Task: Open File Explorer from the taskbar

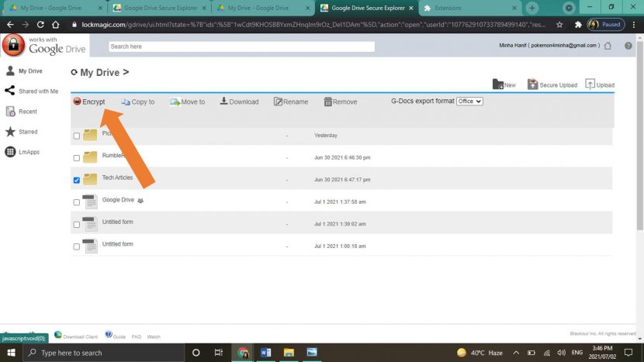Action: [x=289, y=353]
